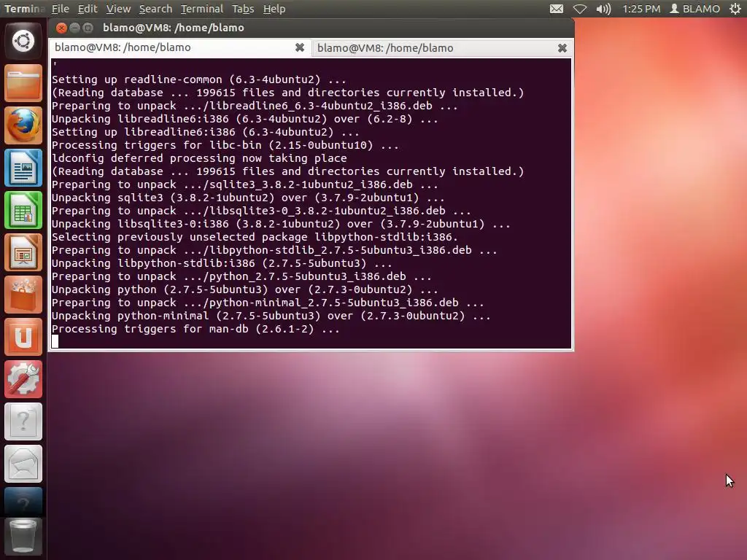Open the View menu
The width and height of the screenshot is (747, 560).
[x=118, y=9]
